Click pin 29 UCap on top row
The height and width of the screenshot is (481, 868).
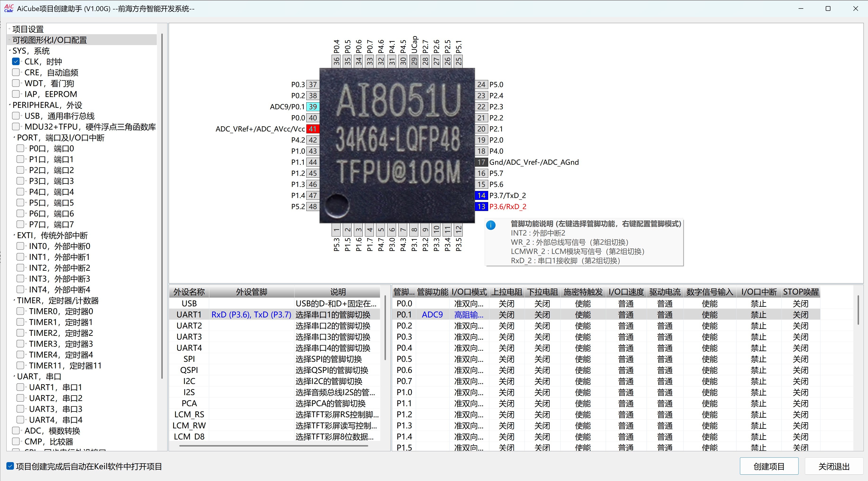(x=414, y=61)
